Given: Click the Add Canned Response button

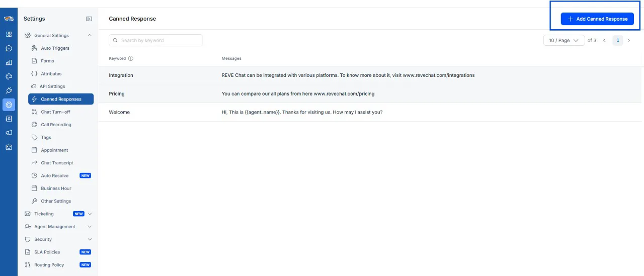Looking at the screenshot, I should point(597,19).
